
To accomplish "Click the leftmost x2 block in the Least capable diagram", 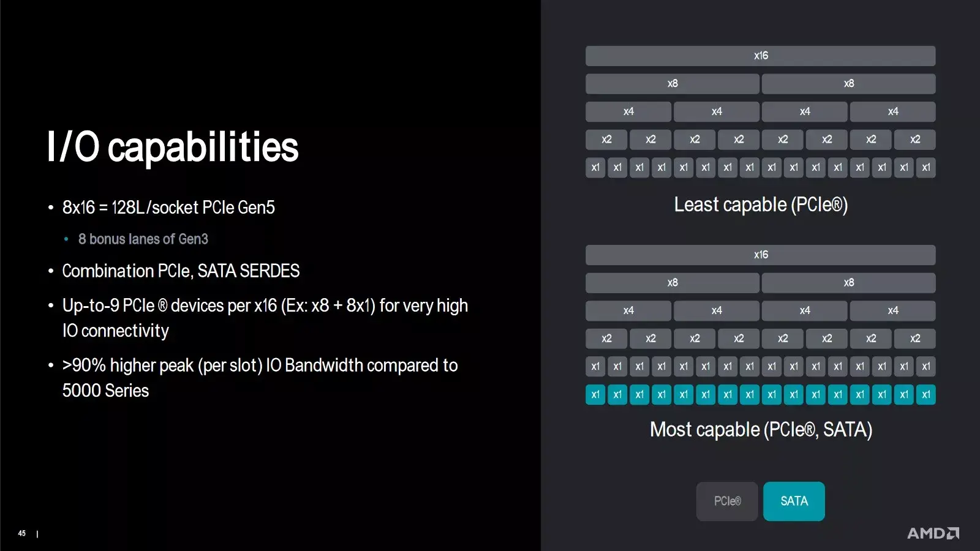I will 606,140.
